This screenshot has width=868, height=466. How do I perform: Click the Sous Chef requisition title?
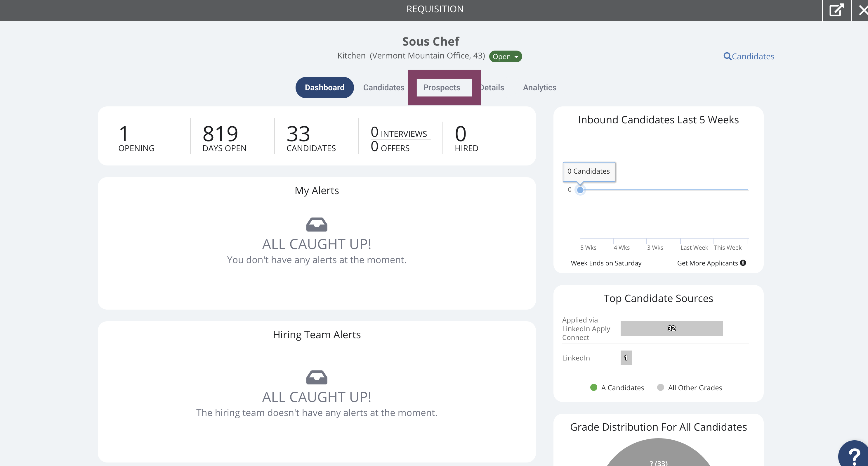point(430,41)
